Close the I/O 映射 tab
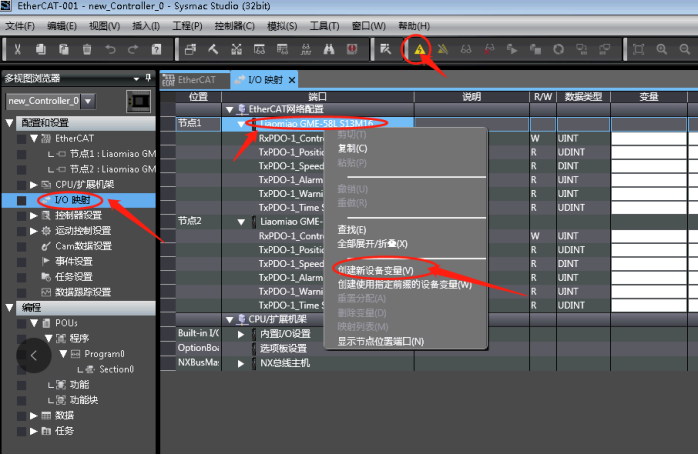Screen dimensions: 698x455 coord(292,80)
